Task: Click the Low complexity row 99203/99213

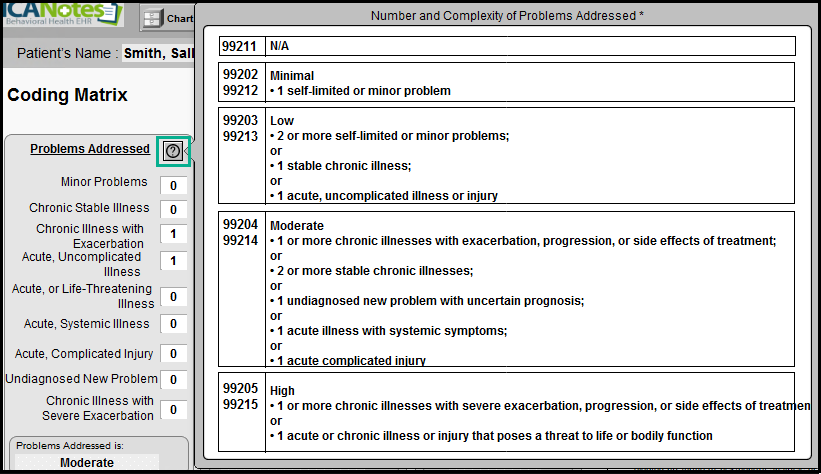Action: click(507, 156)
